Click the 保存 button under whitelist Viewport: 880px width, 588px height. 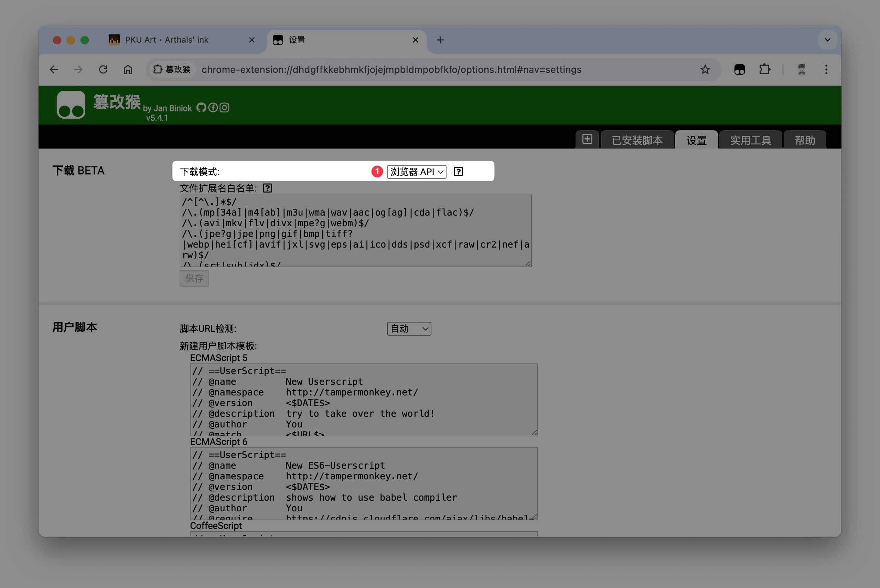194,278
